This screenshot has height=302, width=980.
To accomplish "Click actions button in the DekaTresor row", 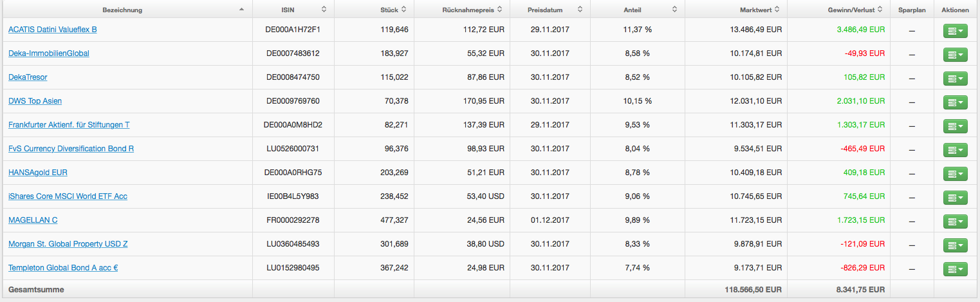I will 955,78.
